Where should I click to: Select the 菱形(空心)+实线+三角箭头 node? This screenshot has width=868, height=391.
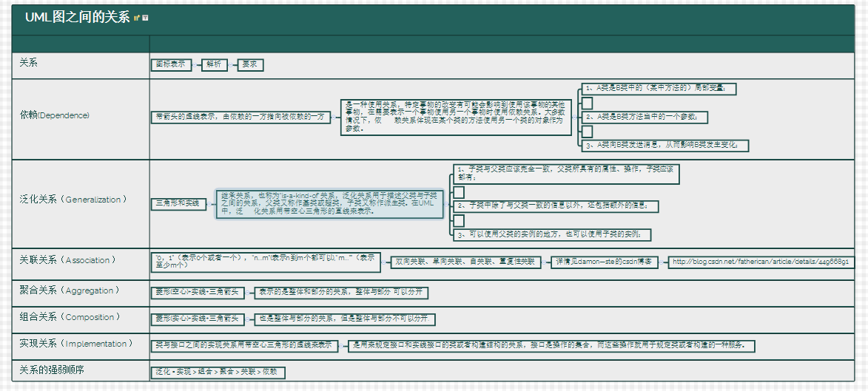pyautogui.click(x=197, y=293)
